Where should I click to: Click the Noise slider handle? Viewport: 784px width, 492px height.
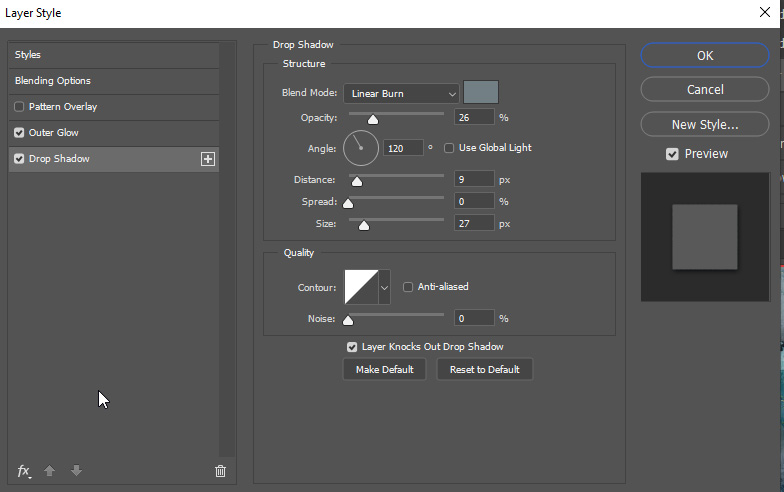[348, 320]
